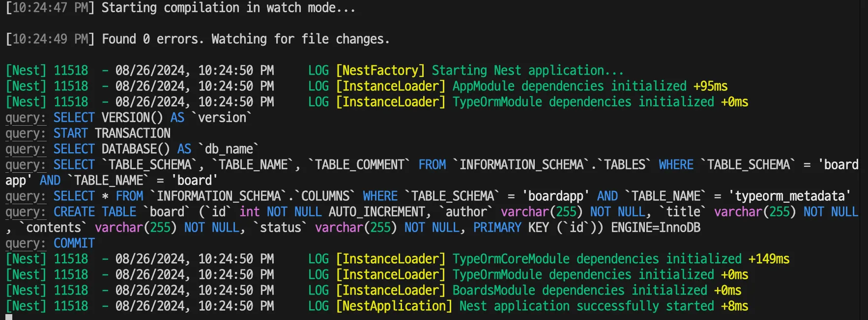The height and width of the screenshot is (320, 868).
Task: Click the +149ms timing value
Action: pos(769,259)
